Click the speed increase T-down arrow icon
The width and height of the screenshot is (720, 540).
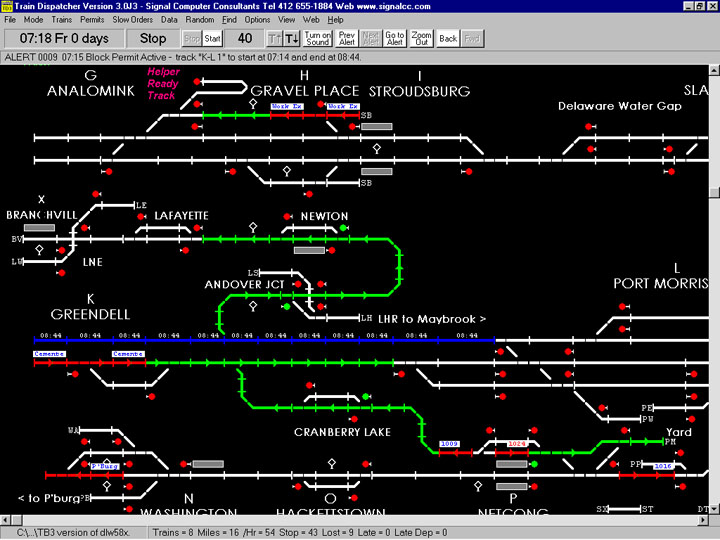292,38
